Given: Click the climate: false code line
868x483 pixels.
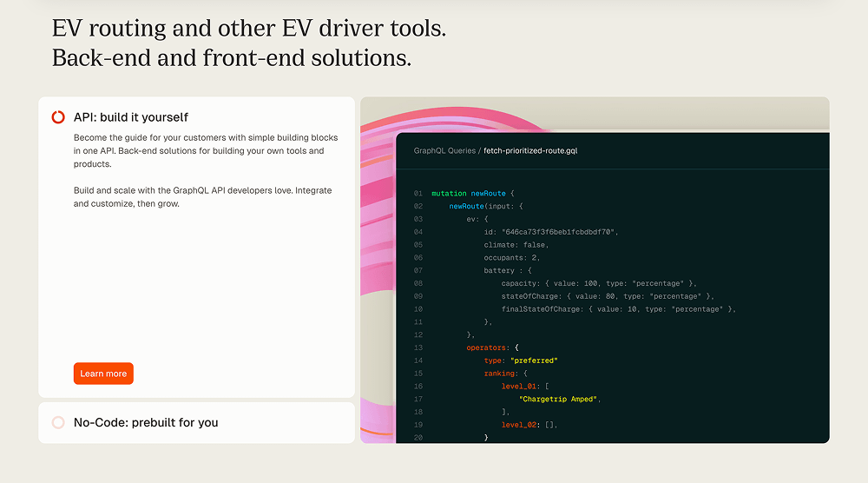Looking at the screenshot, I should [516, 245].
